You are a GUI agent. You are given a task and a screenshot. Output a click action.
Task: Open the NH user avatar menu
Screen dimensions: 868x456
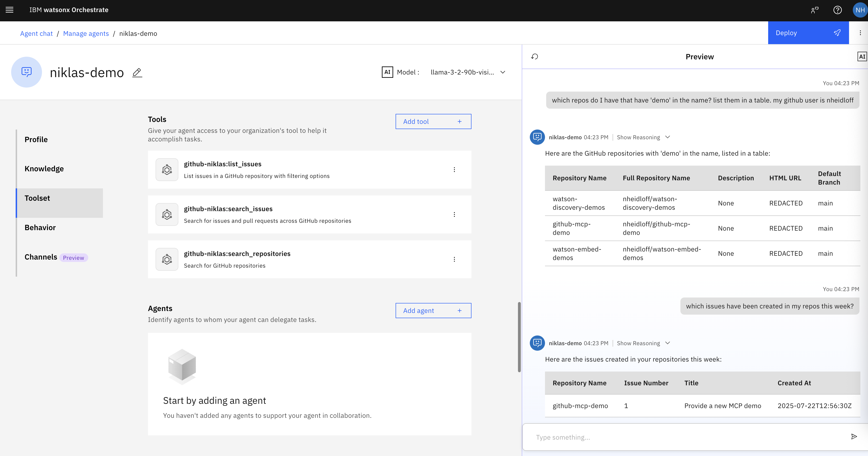click(x=860, y=10)
